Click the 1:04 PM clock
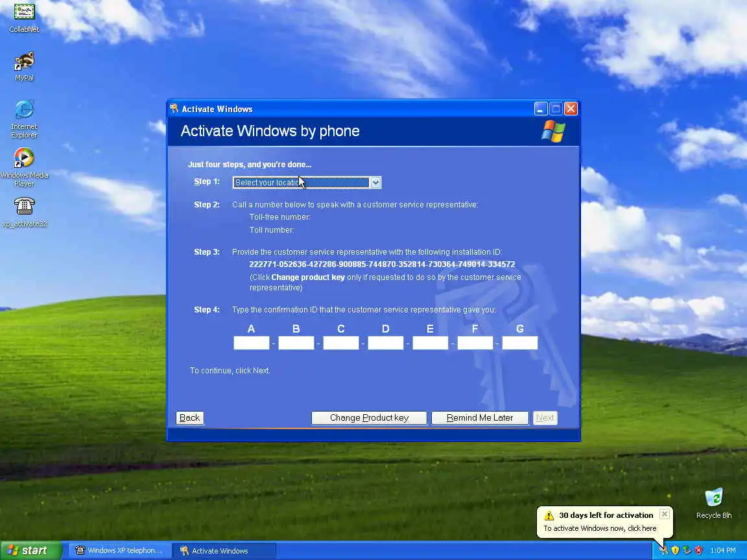747x560 pixels. click(x=723, y=550)
